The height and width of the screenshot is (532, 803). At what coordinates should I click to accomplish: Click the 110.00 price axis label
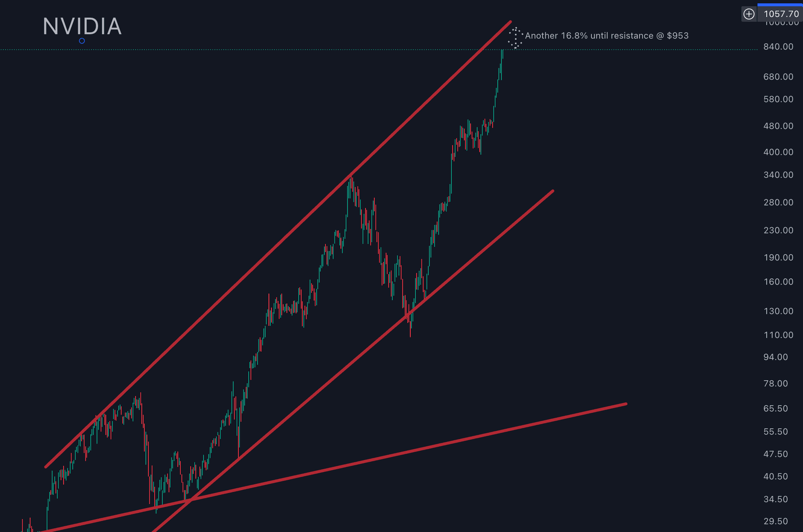[778, 335]
